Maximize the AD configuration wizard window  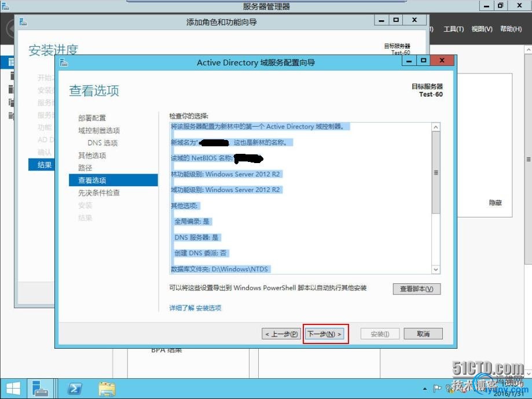pyautogui.click(x=423, y=61)
